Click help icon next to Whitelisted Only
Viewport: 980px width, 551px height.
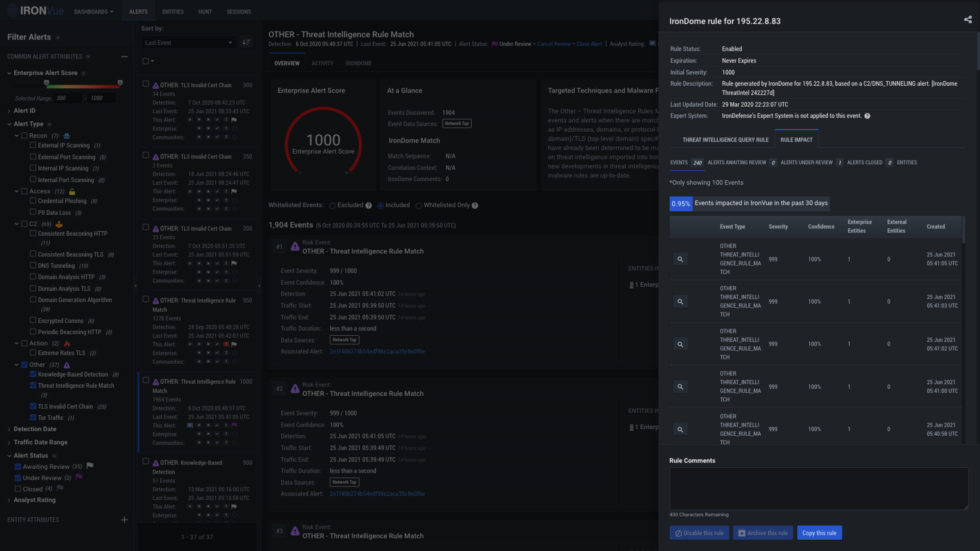(475, 205)
